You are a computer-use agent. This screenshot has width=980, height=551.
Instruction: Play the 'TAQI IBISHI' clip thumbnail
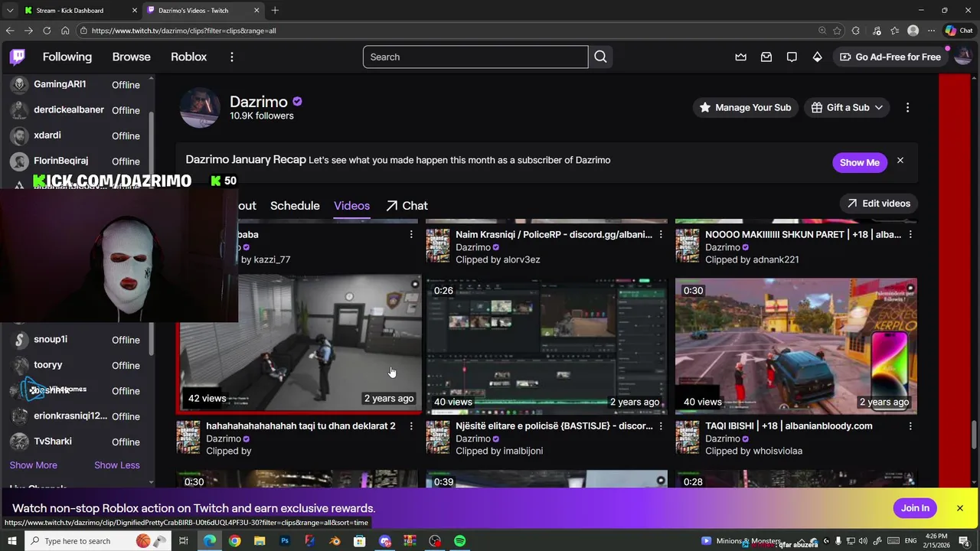click(x=796, y=346)
